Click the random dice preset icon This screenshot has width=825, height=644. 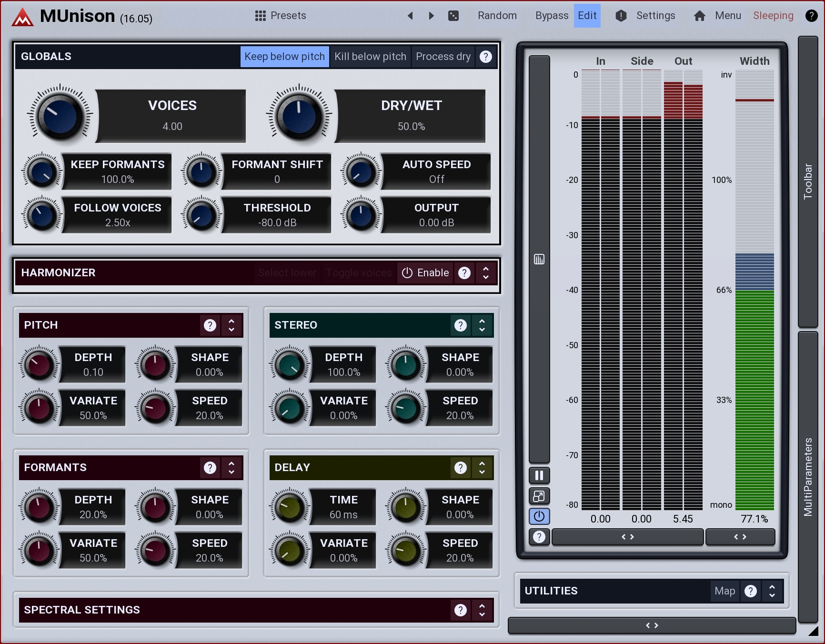(453, 16)
